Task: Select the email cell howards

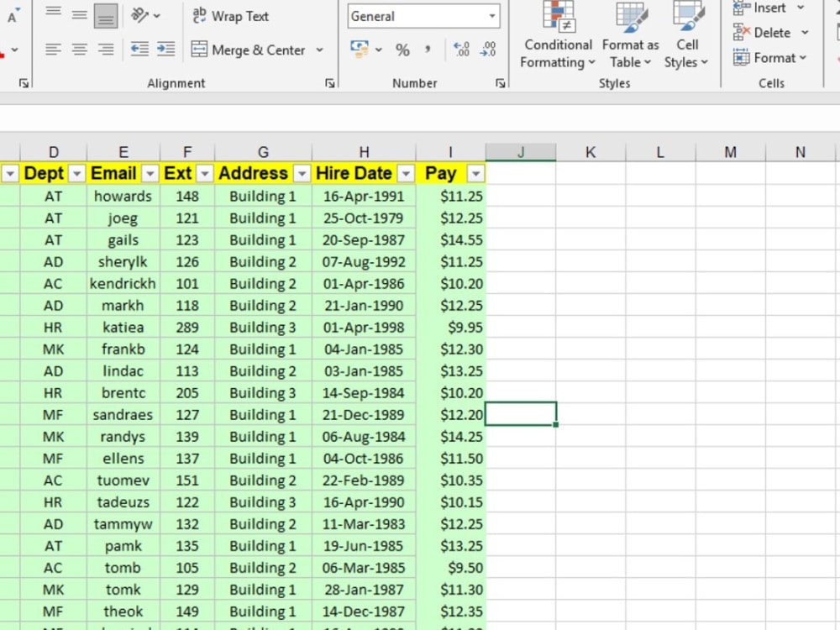Action: 123,196
